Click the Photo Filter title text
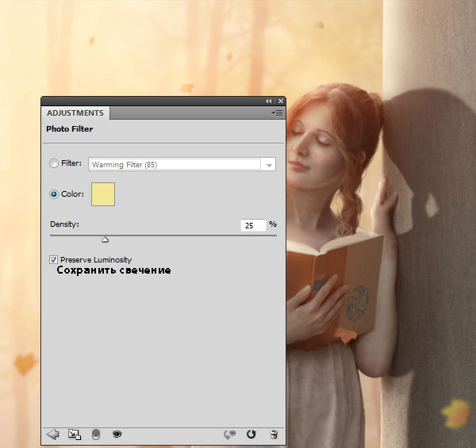 tap(70, 129)
